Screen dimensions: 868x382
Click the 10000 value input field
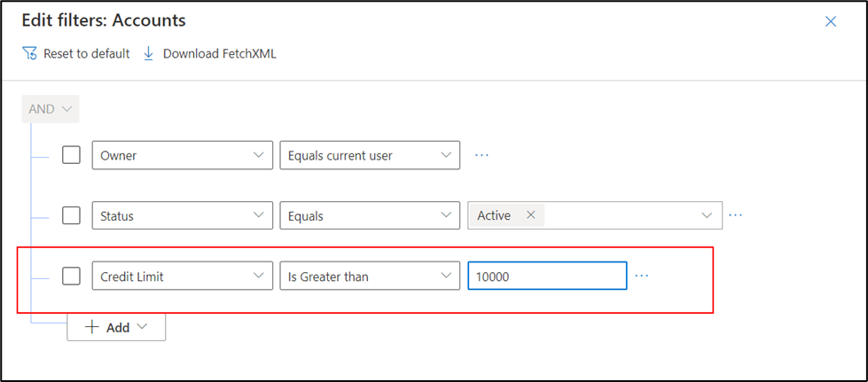[x=547, y=277]
